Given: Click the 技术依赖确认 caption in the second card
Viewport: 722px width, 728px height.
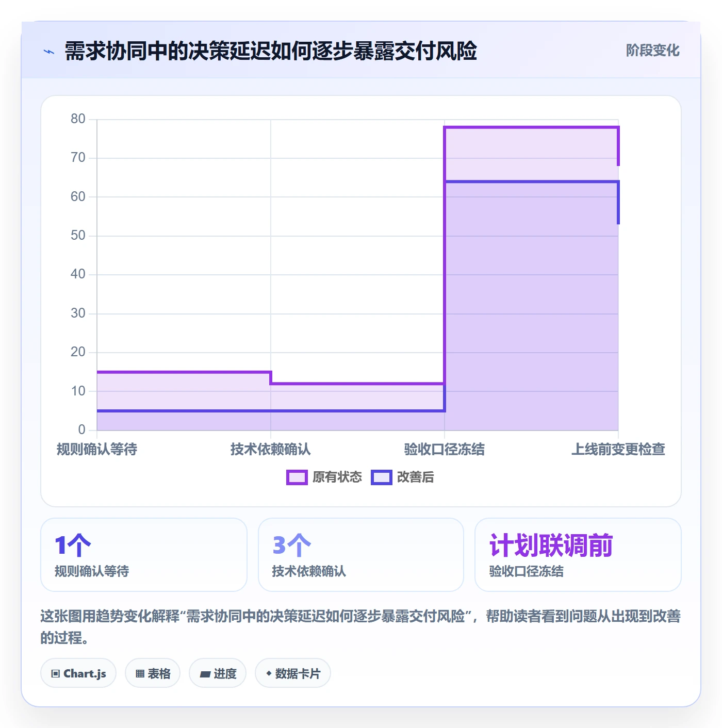Looking at the screenshot, I should [x=309, y=571].
